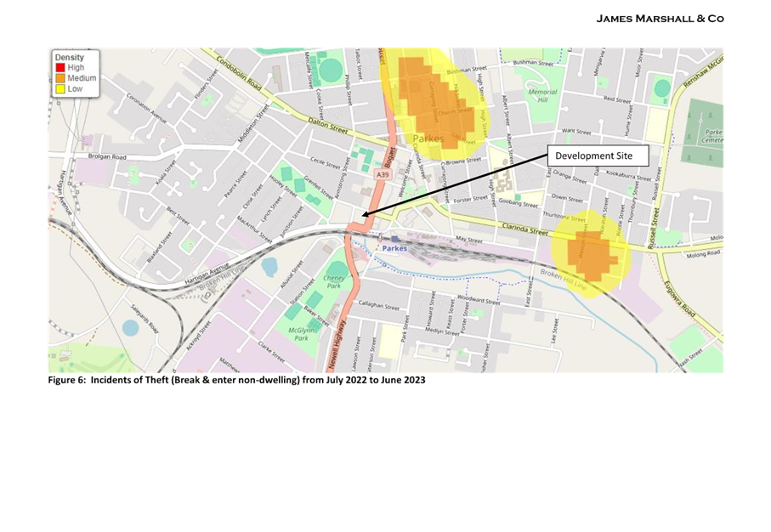Click the 'Reid Street' label

(617, 99)
